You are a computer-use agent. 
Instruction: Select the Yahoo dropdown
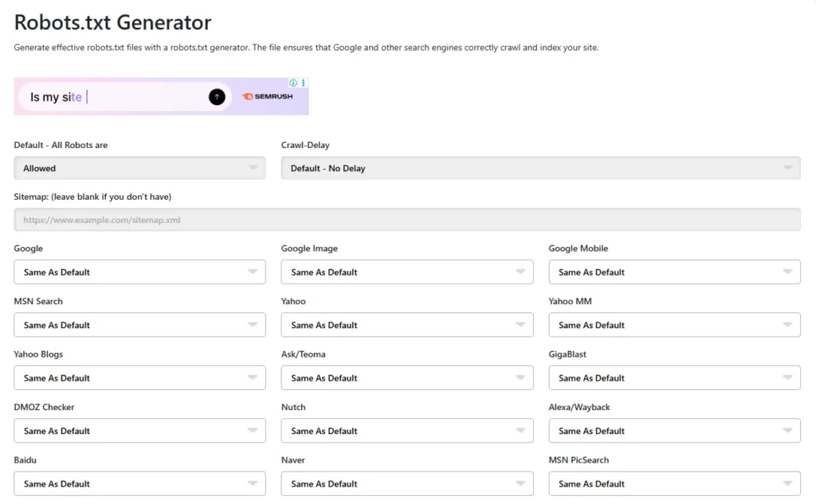[x=406, y=325]
